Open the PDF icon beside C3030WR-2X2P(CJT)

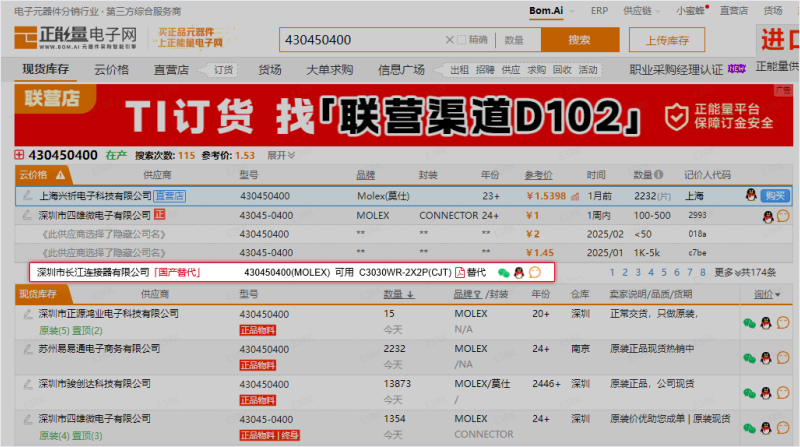pos(461,272)
